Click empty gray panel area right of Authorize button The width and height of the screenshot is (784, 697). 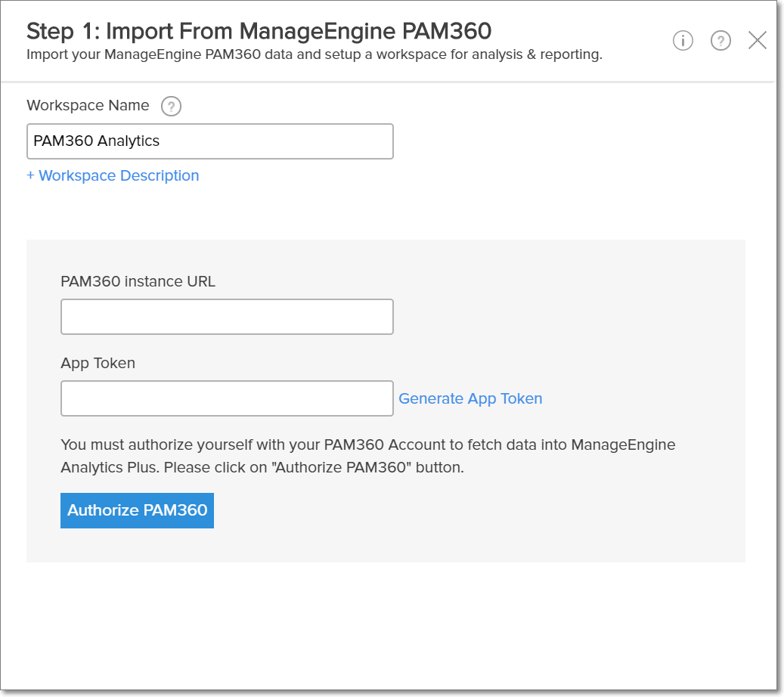[469, 511]
